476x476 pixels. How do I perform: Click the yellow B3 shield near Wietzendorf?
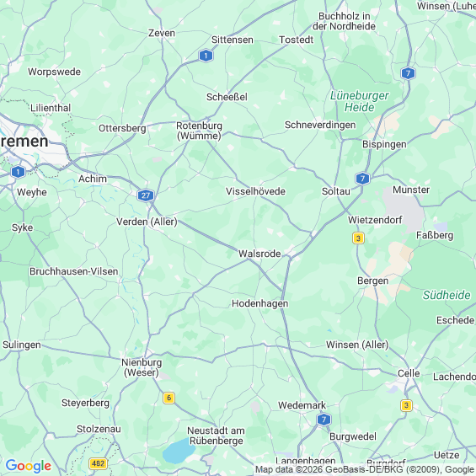[x=358, y=238]
